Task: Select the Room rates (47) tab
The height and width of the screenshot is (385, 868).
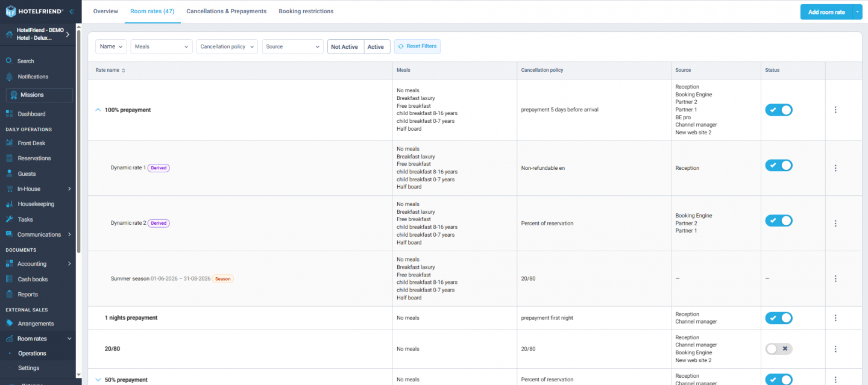Action: tap(153, 11)
